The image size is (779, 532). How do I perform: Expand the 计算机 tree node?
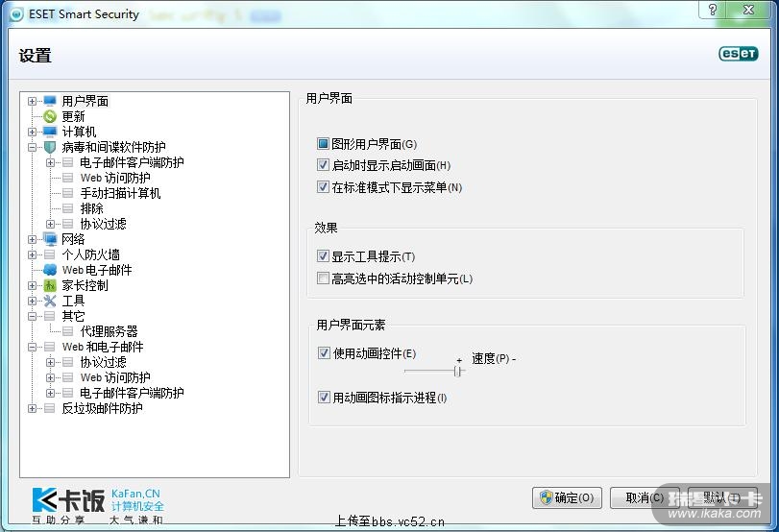pyautogui.click(x=33, y=133)
